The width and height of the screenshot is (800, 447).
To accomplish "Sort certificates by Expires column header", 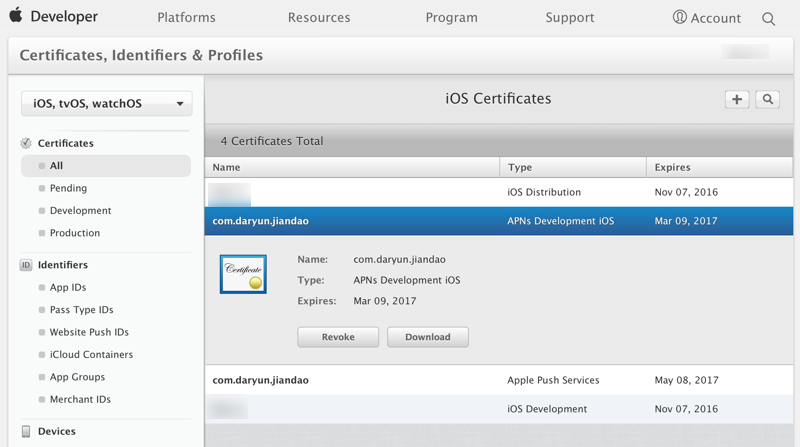I will pos(672,167).
